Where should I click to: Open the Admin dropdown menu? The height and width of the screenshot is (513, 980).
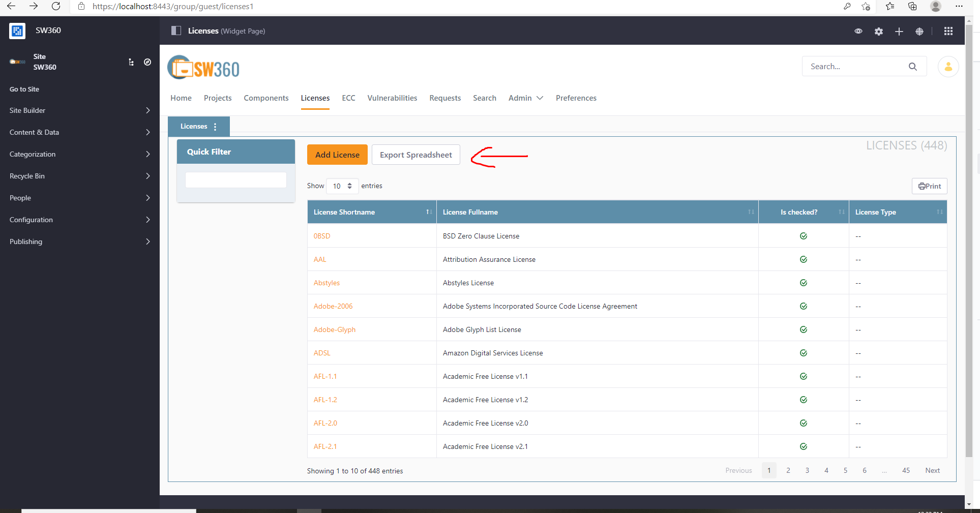pyautogui.click(x=526, y=98)
